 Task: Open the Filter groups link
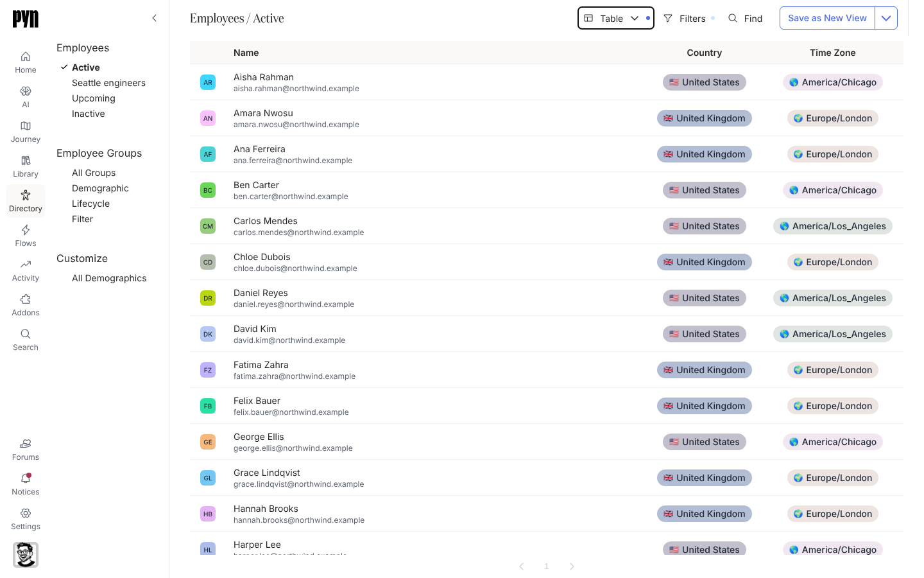(x=82, y=219)
